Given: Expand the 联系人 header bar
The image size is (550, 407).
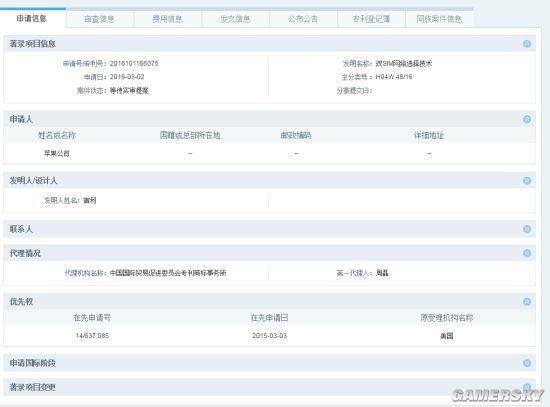Looking at the screenshot, I should 269,229.
